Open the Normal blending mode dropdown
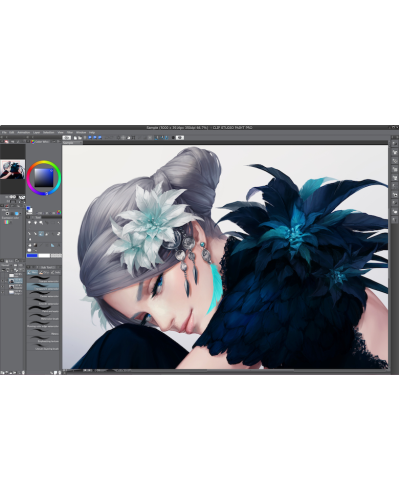Screen dimensions: 400x500 [6, 265]
